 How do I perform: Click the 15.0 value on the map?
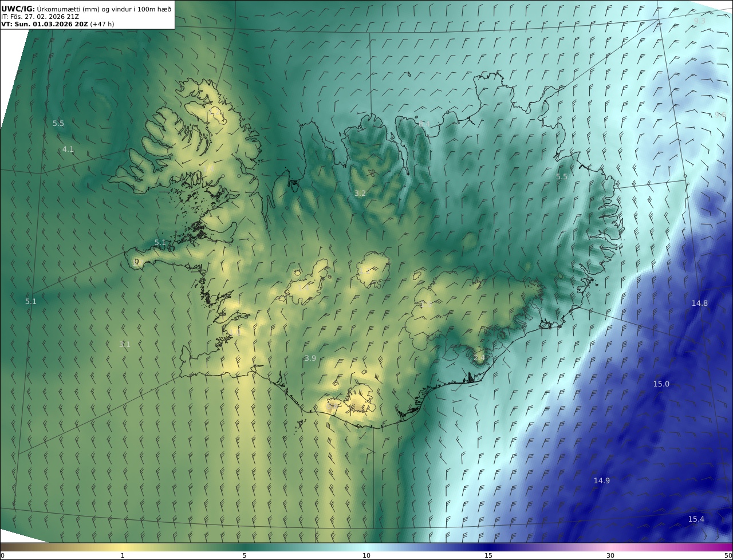[661, 384]
